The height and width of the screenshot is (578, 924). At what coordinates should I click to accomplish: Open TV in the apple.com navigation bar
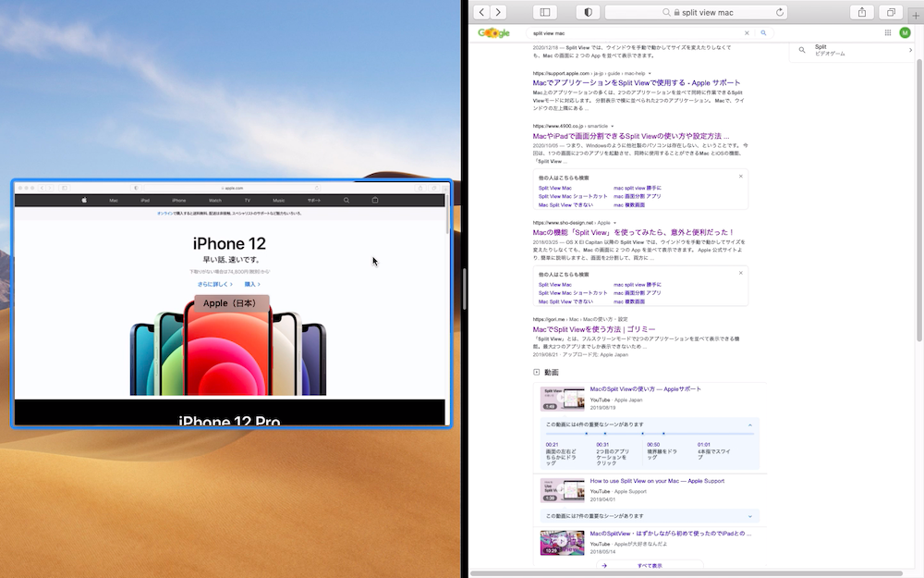coord(248,201)
